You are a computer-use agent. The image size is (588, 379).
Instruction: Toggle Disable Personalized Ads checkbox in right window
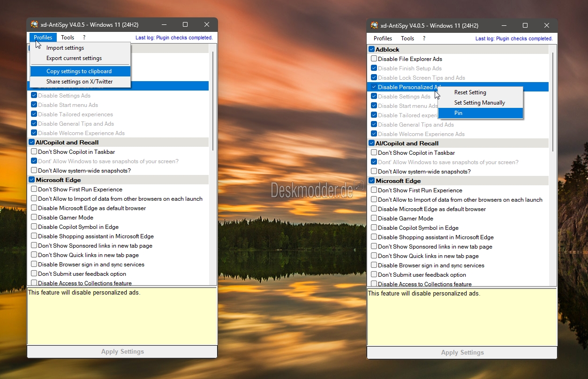point(374,87)
